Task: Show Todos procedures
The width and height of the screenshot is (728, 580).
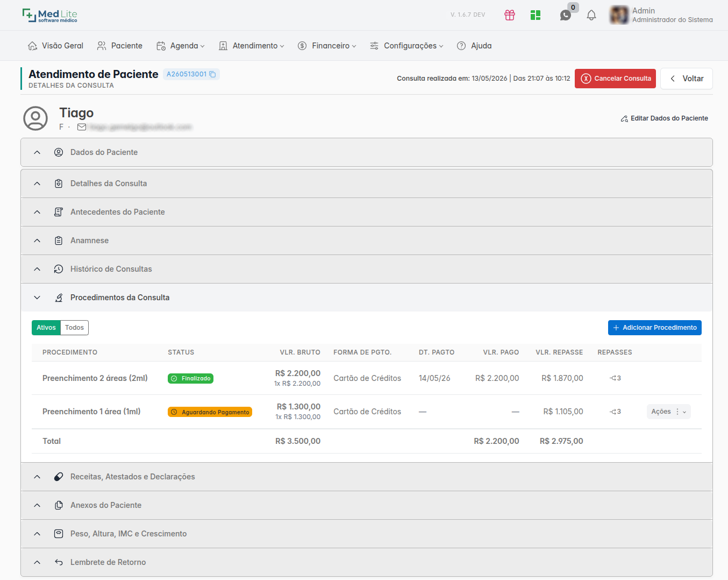Action: [75, 328]
